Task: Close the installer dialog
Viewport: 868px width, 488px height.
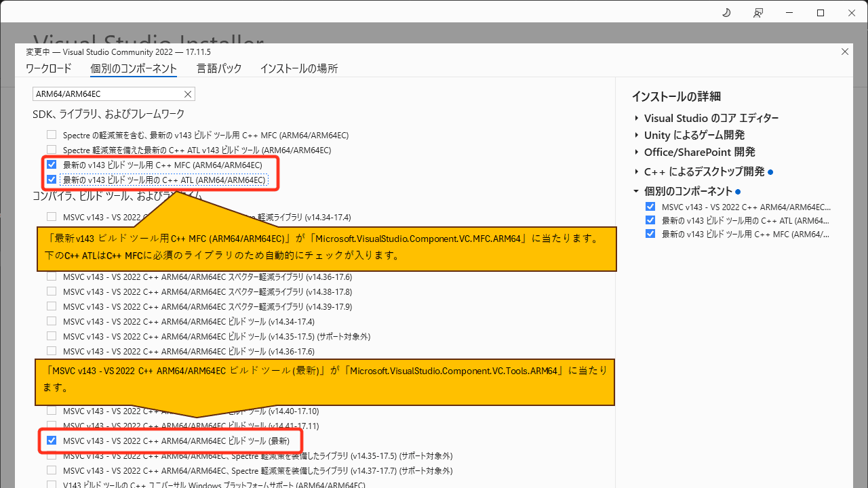Action: [x=845, y=52]
